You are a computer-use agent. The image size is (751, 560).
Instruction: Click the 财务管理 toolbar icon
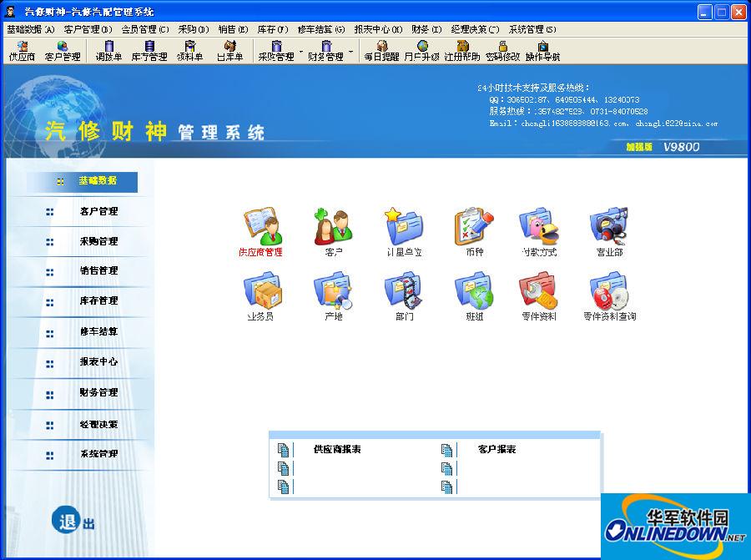point(325,51)
